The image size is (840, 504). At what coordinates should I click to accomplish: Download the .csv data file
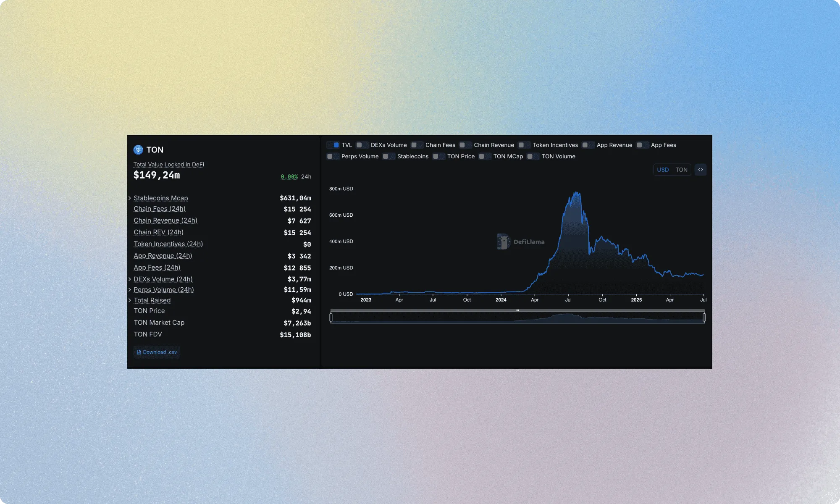point(157,352)
